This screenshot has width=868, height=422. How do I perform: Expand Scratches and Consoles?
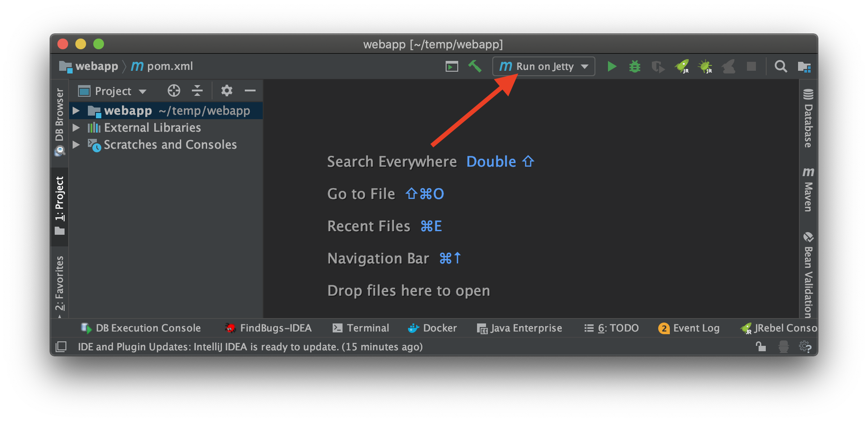[x=76, y=144]
